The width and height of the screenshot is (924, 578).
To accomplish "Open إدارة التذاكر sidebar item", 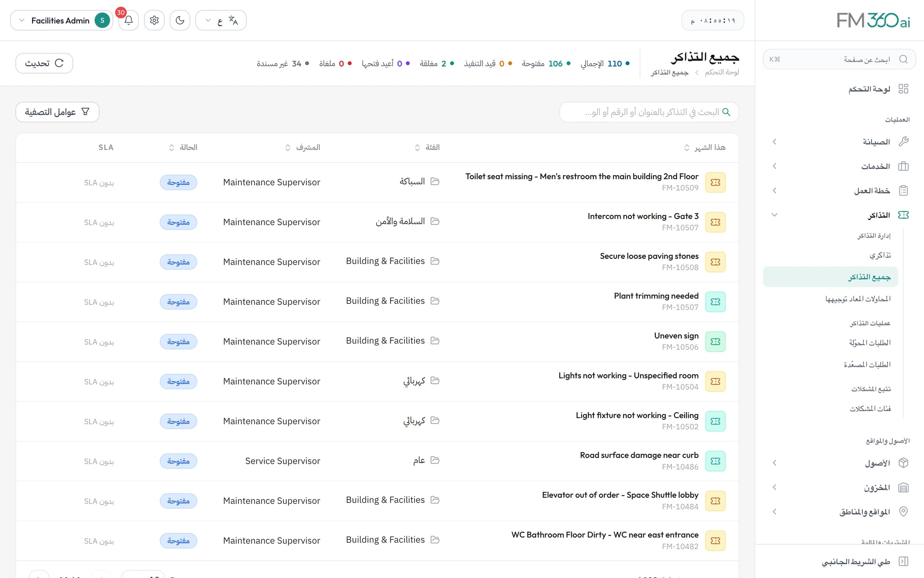I will coord(874,235).
